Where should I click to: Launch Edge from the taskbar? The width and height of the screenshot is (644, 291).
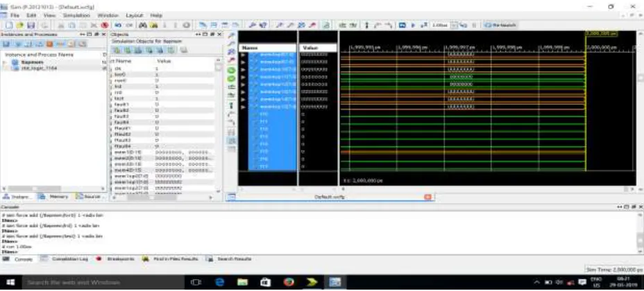tap(219, 283)
